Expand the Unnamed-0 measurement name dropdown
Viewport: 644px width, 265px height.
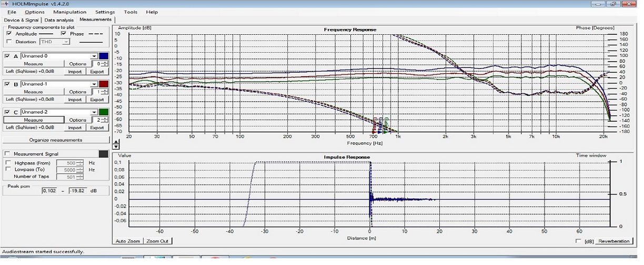click(94, 56)
